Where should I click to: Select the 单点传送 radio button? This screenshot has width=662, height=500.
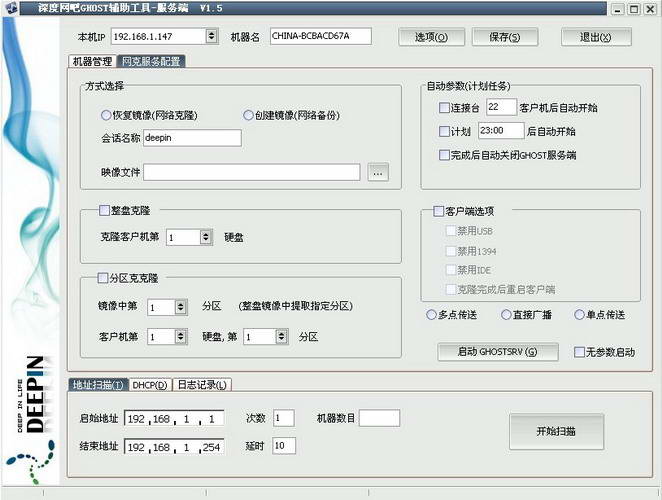point(579,315)
